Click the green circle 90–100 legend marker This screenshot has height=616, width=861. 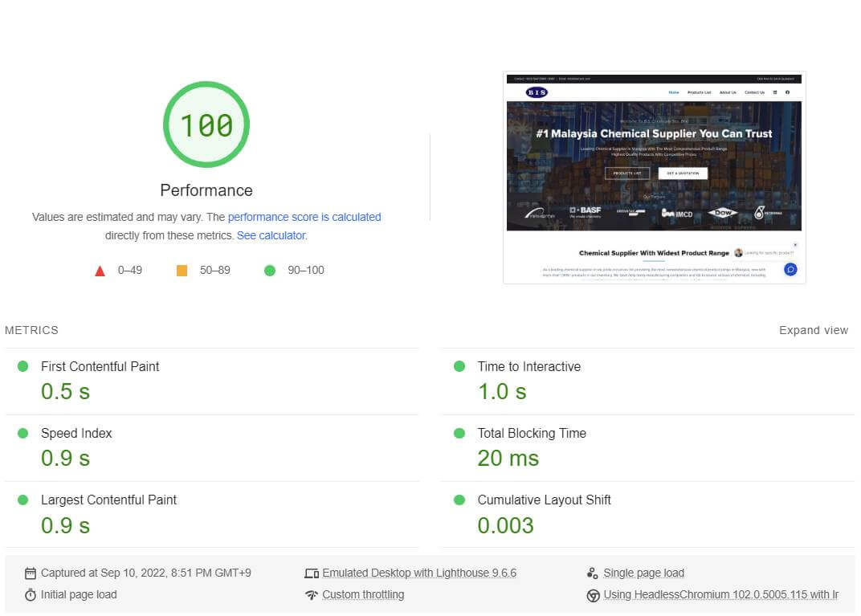click(269, 270)
